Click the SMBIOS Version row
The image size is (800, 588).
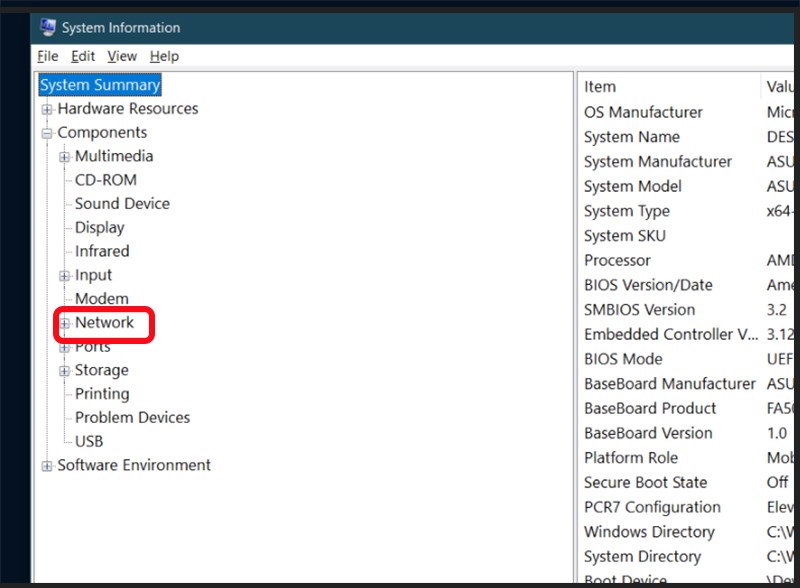[x=687, y=310]
